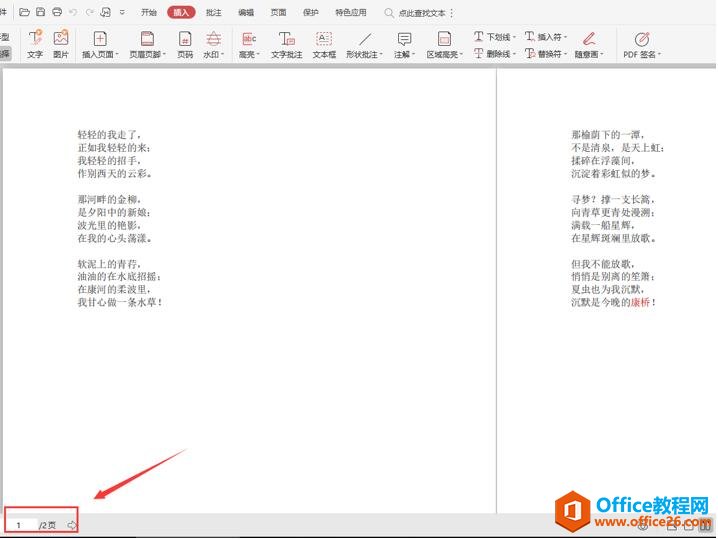Image resolution: width=718 pixels, height=539 pixels.
Task: Open the 保护 tab
Action: point(310,12)
